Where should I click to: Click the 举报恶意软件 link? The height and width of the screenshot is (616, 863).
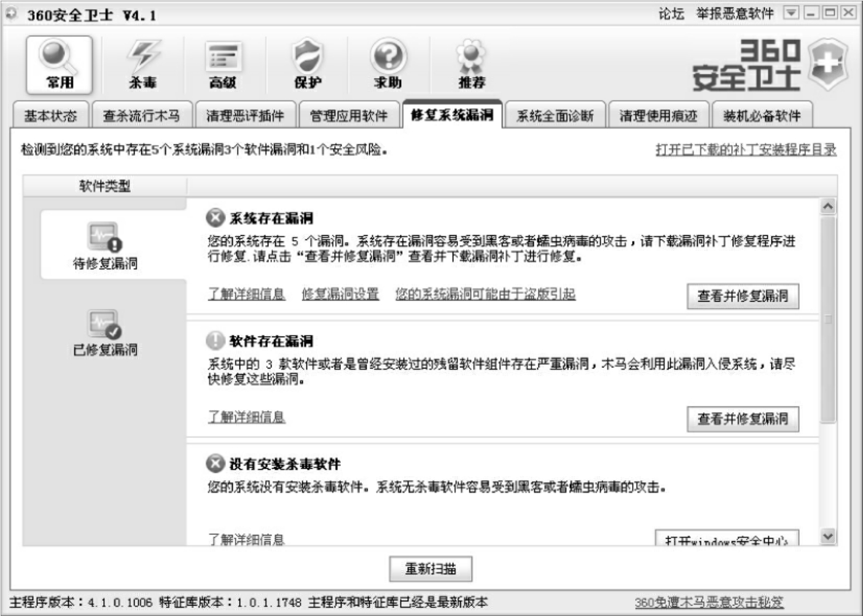click(x=735, y=14)
